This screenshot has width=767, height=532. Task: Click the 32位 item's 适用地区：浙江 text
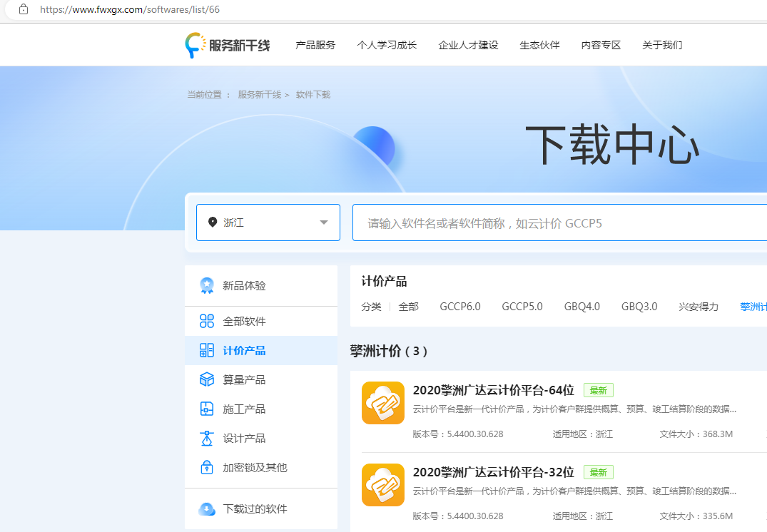click(583, 516)
